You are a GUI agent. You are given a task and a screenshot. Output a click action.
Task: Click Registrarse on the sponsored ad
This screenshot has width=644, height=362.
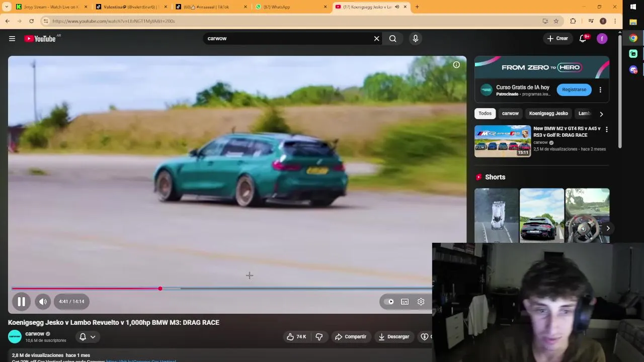click(x=574, y=89)
